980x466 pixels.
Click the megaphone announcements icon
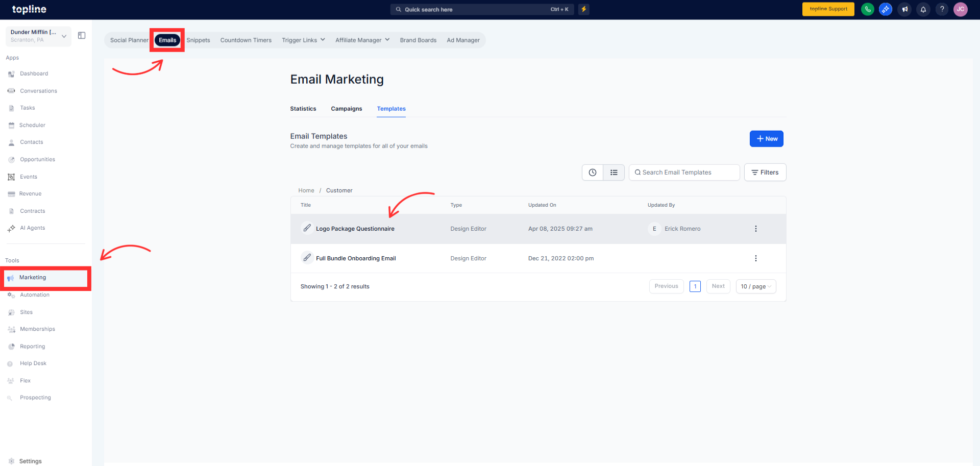coord(904,9)
